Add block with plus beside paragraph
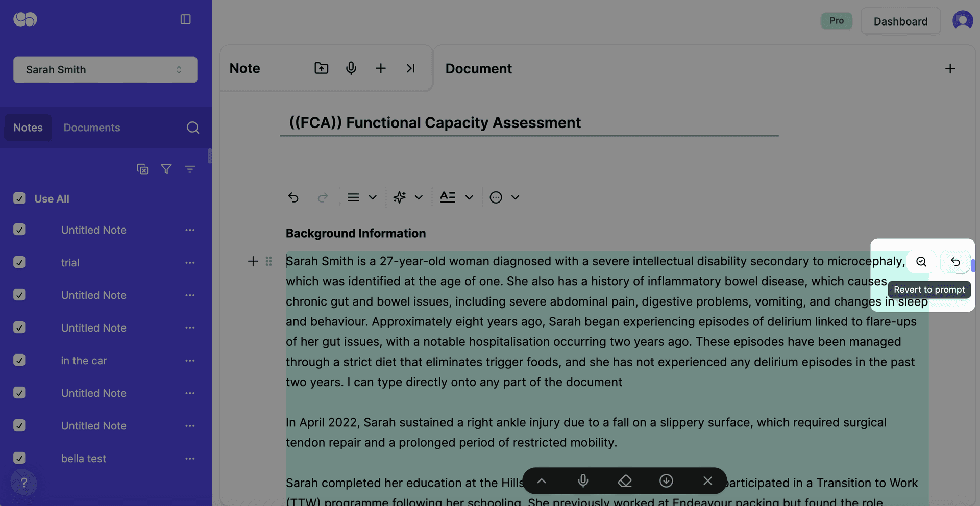This screenshot has height=506, width=980. pyautogui.click(x=253, y=261)
